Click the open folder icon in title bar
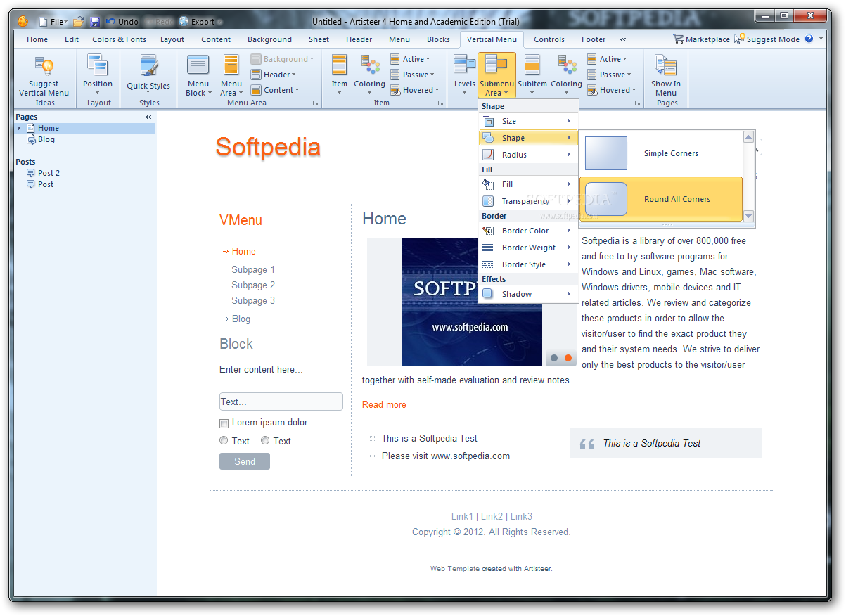The width and height of the screenshot is (846, 616). (x=79, y=22)
